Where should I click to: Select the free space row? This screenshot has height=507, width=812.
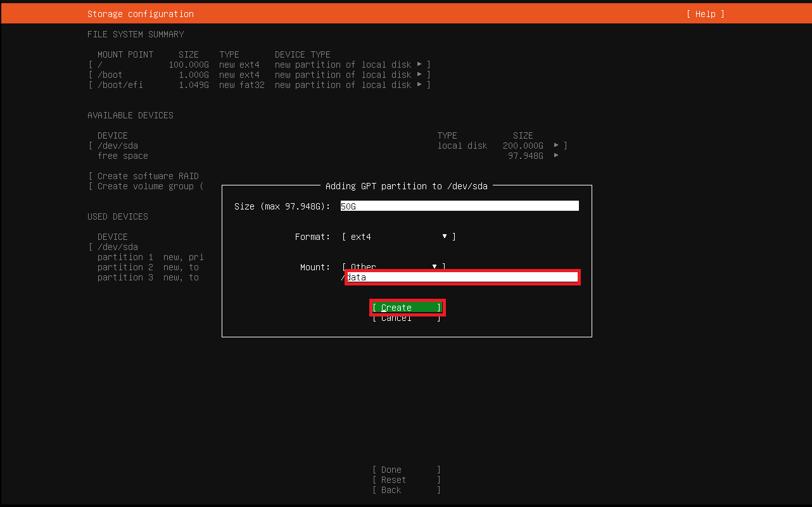(328, 156)
